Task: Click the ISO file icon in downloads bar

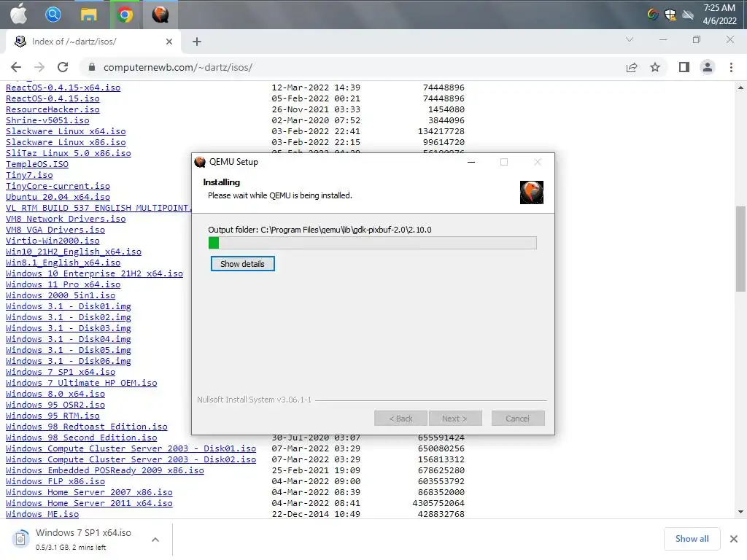Action: (20, 539)
